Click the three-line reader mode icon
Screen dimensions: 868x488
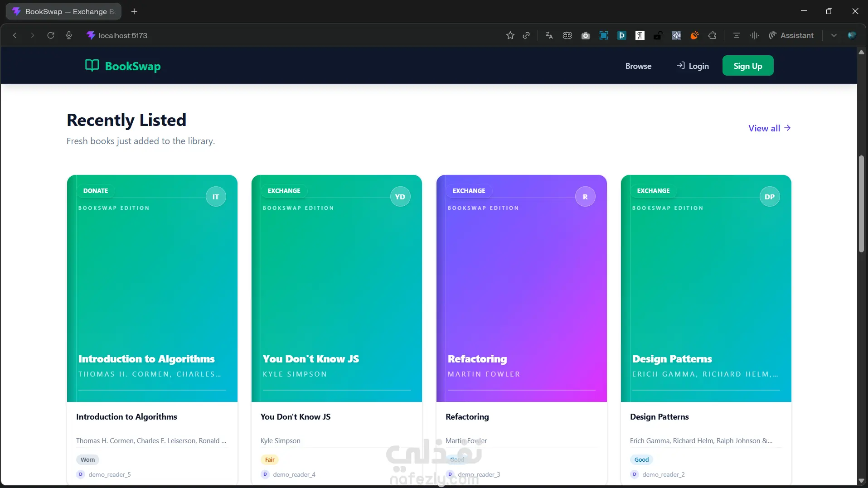[x=737, y=35]
